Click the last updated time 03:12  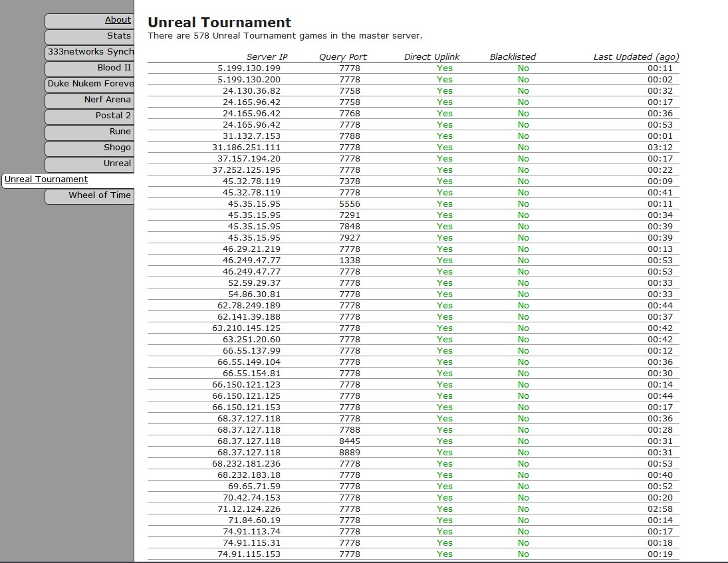660,147
